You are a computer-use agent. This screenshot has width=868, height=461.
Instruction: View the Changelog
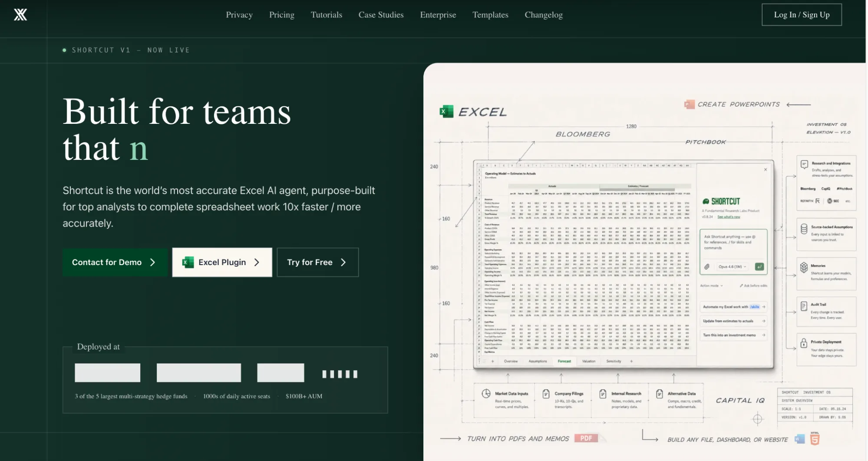pyautogui.click(x=543, y=15)
